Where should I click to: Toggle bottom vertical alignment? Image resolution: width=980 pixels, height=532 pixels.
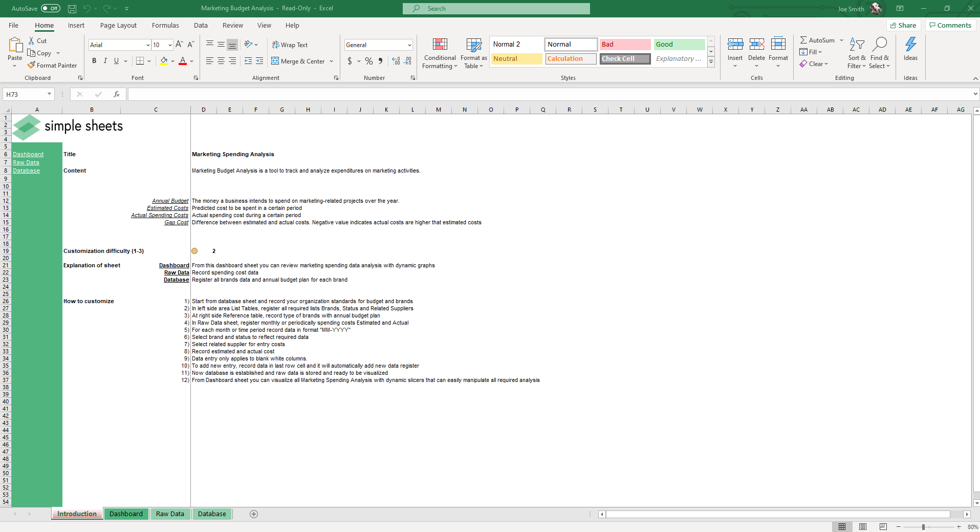tap(232, 45)
